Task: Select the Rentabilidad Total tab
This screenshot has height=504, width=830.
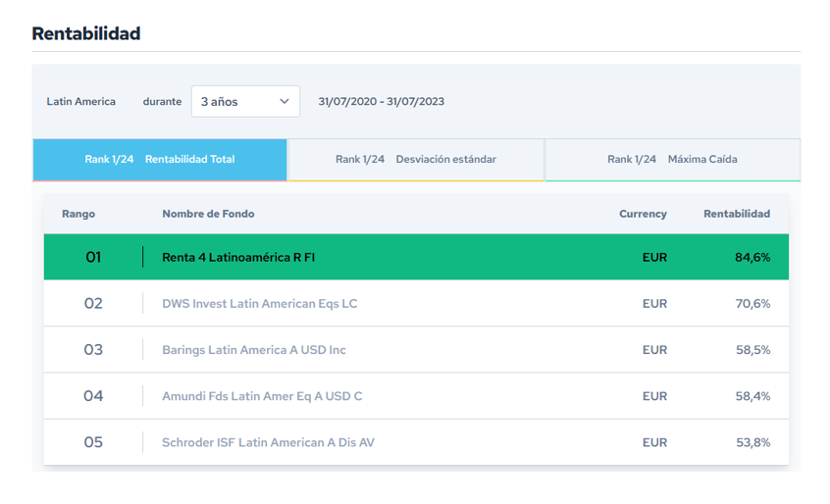Action: [x=160, y=159]
